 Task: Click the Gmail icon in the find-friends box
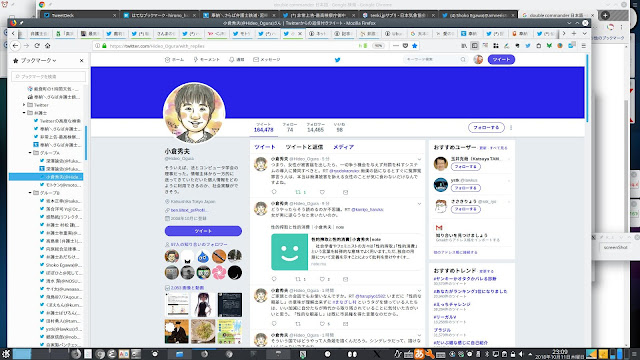click(439, 228)
